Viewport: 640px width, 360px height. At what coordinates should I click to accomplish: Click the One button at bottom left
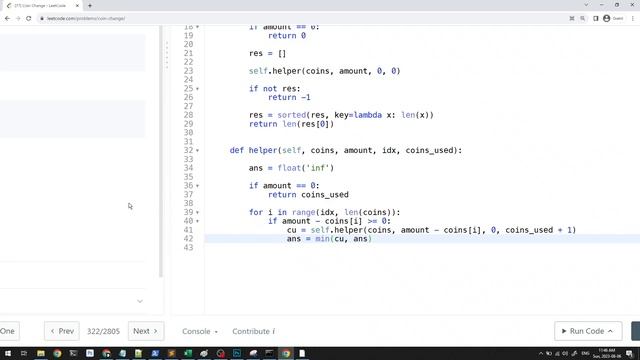8,331
